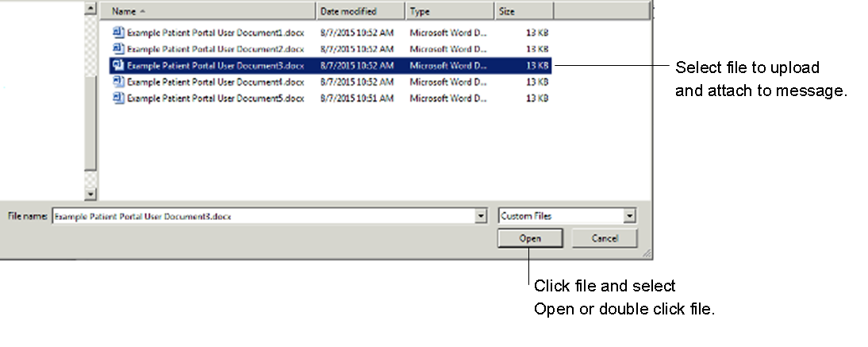The height and width of the screenshot is (347, 868).
Task: Click Word icon of Example Patient Portal User Document5.docx
Action: pos(118,98)
